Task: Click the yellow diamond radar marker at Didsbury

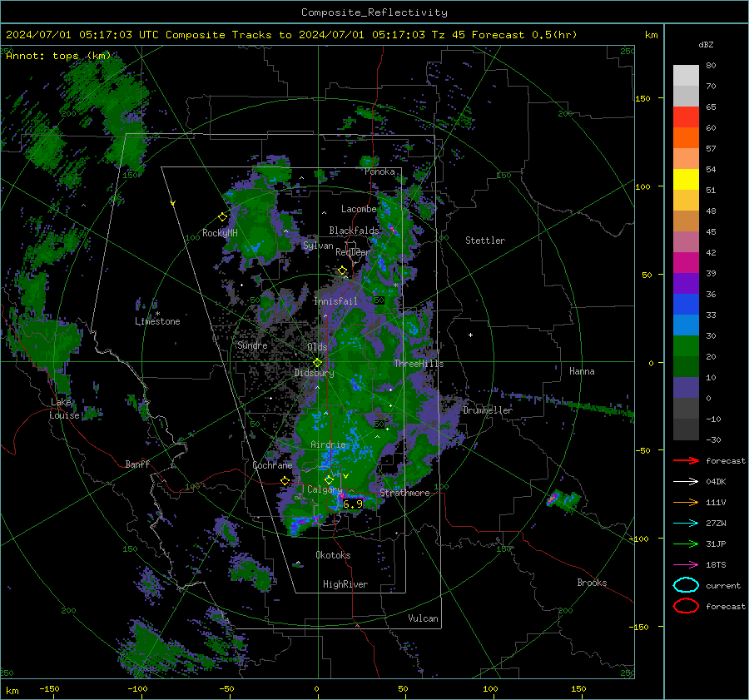Action: point(317,363)
